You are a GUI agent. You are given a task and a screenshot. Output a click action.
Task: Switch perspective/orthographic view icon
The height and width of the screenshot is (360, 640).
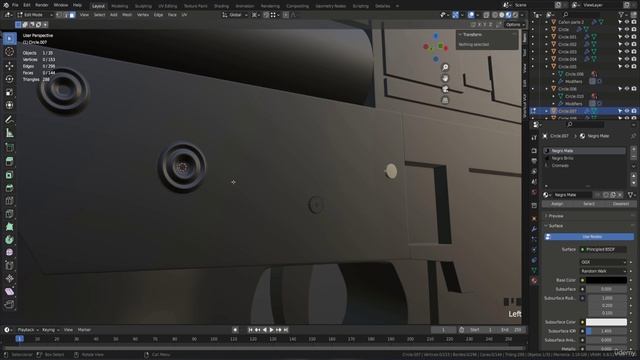(445, 100)
